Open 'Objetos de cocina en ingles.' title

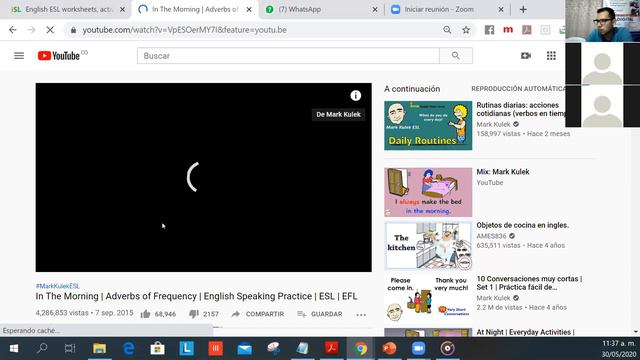[522, 225]
